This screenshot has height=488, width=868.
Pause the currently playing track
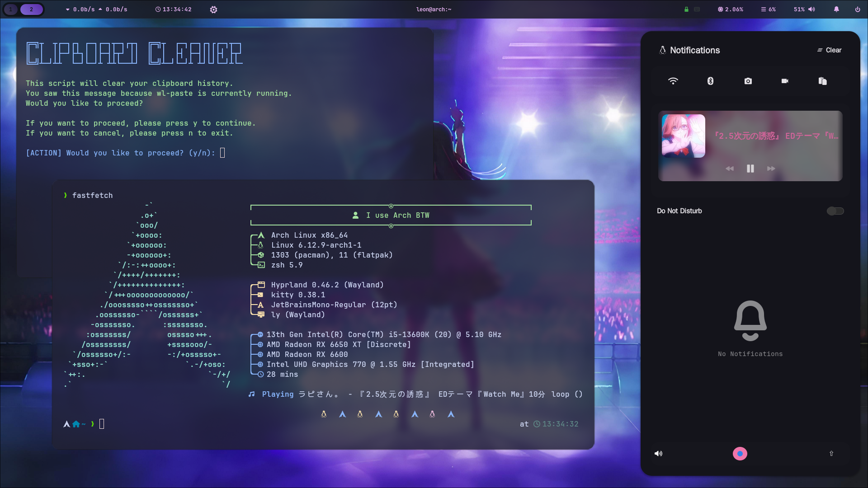tap(750, 169)
